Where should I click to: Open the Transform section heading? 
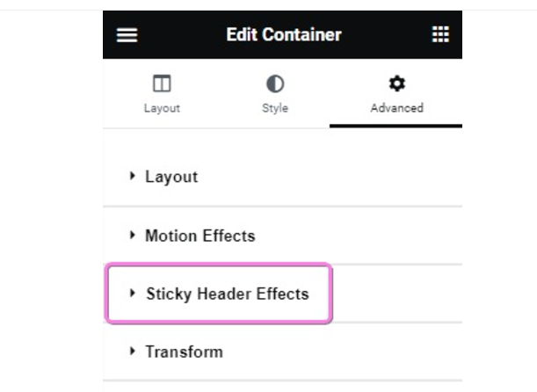coord(184,352)
